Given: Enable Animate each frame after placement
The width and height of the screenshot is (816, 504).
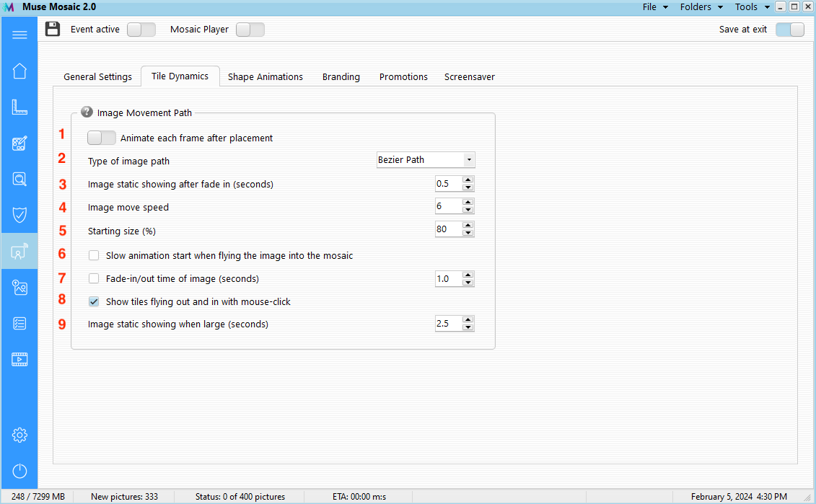Looking at the screenshot, I should coord(102,138).
